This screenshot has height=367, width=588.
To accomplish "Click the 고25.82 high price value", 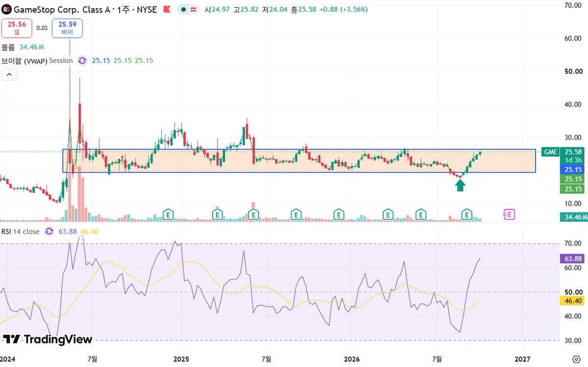I will click(x=247, y=9).
